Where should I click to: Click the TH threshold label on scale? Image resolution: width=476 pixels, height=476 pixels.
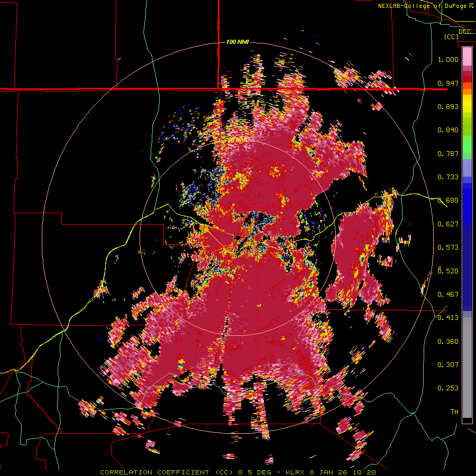pyautogui.click(x=454, y=411)
